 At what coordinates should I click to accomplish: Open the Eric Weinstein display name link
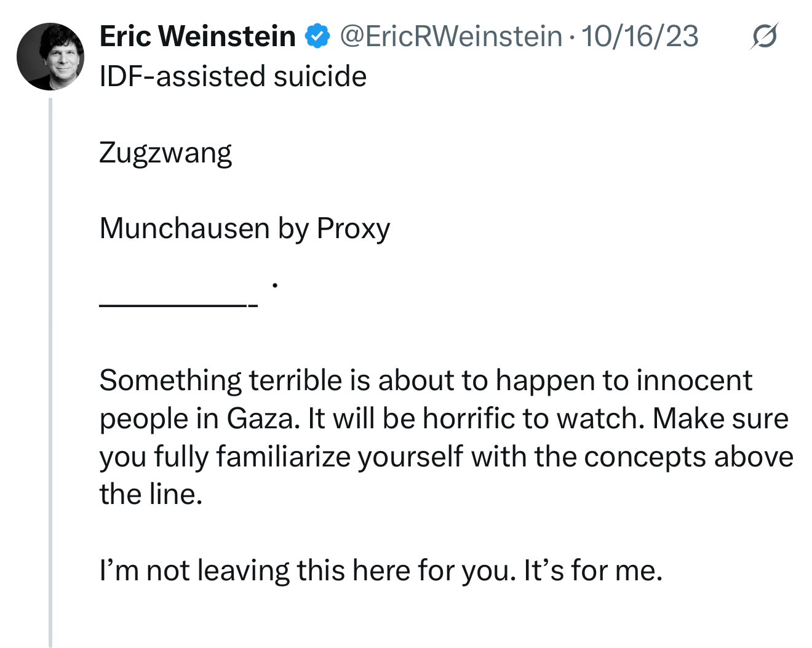197,37
